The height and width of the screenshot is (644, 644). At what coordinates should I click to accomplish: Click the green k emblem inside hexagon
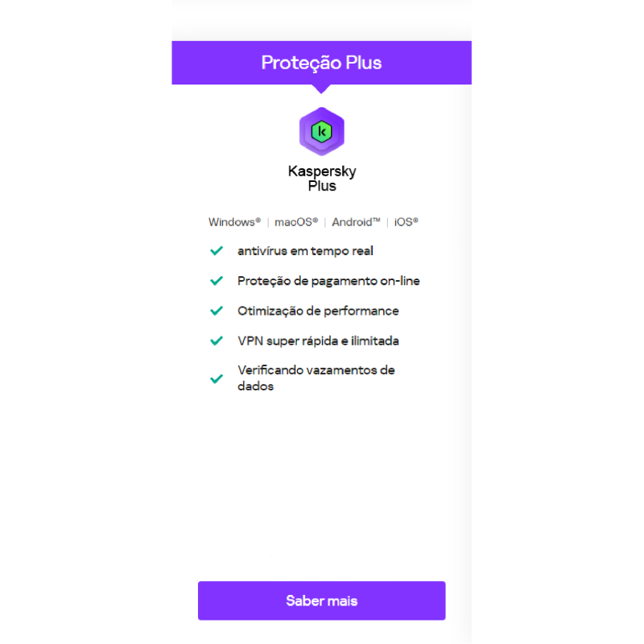tap(321, 131)
